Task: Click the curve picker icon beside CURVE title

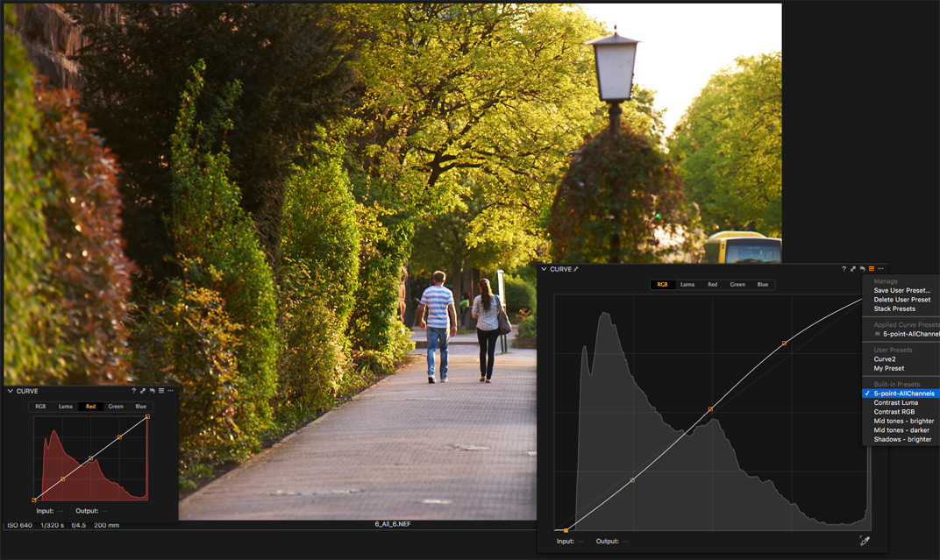Action: click(576, 270)
